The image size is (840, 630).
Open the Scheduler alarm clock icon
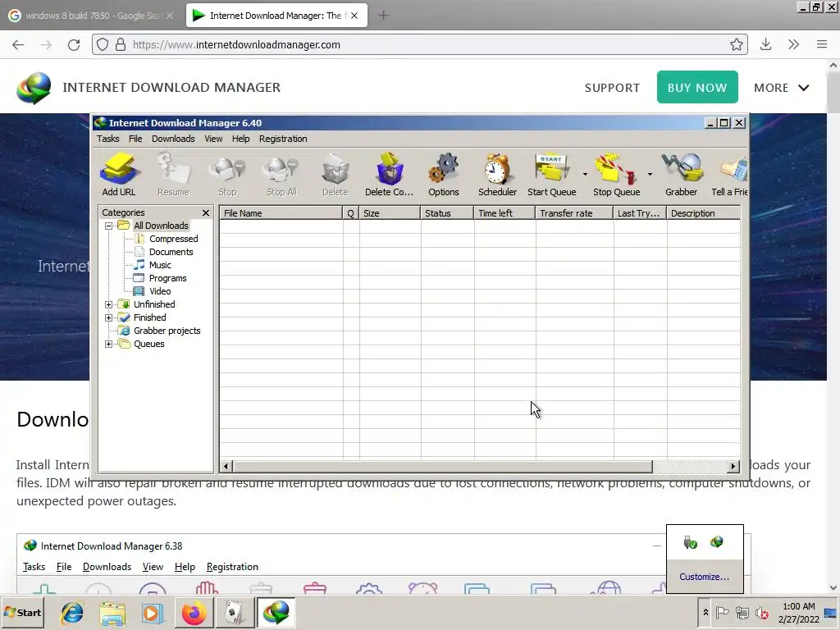497,175
